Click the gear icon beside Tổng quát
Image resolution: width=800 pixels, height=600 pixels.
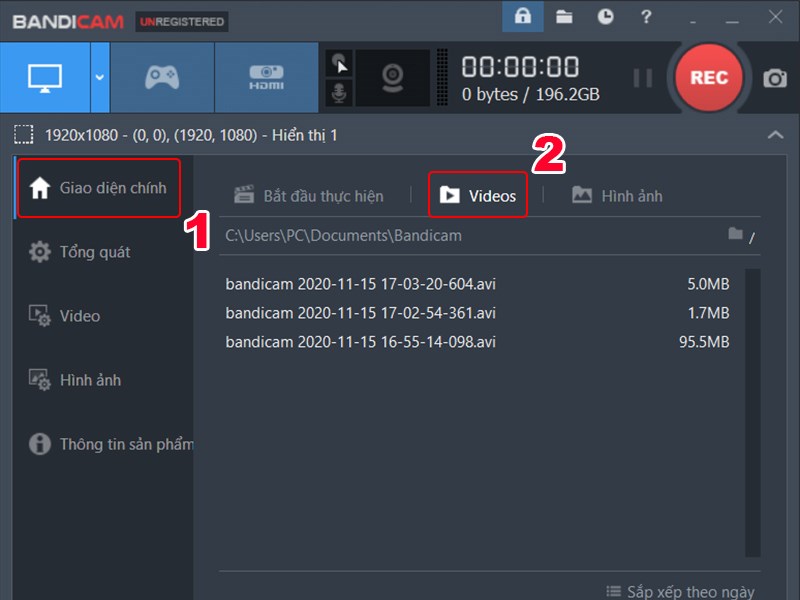[40, 252]
